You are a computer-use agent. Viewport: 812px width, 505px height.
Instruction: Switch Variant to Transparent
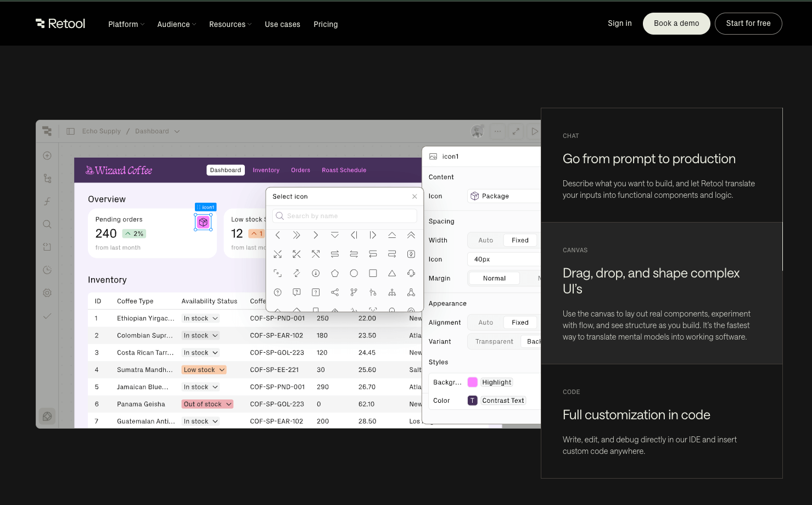[494, 341]
